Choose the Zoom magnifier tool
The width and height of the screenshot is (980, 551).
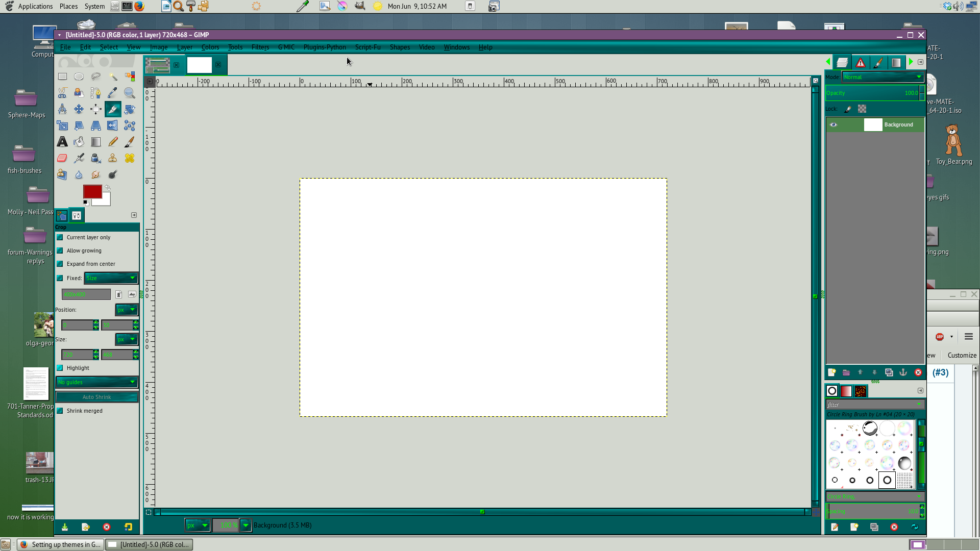click(130, 93)
